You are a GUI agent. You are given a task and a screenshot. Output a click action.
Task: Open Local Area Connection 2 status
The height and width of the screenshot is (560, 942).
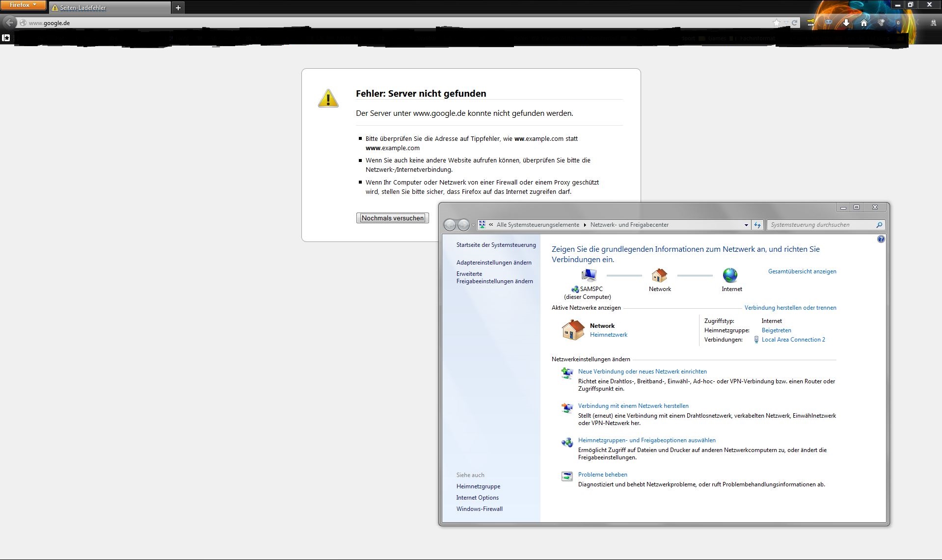(x=793, y=340)
